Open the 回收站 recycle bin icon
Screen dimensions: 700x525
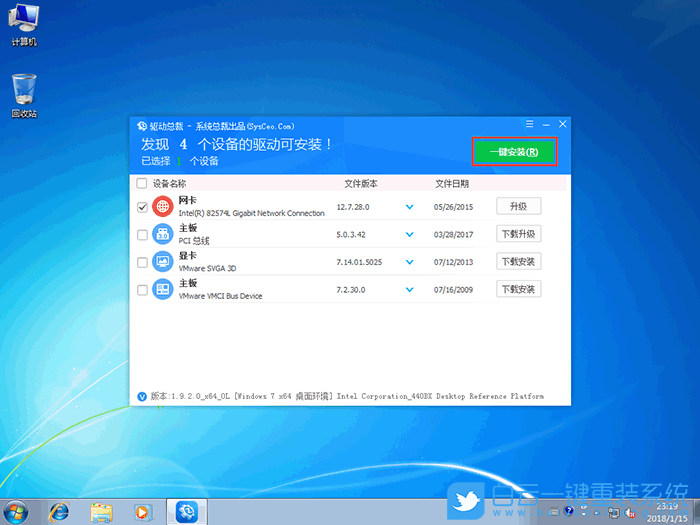click(x=24, y=92)
